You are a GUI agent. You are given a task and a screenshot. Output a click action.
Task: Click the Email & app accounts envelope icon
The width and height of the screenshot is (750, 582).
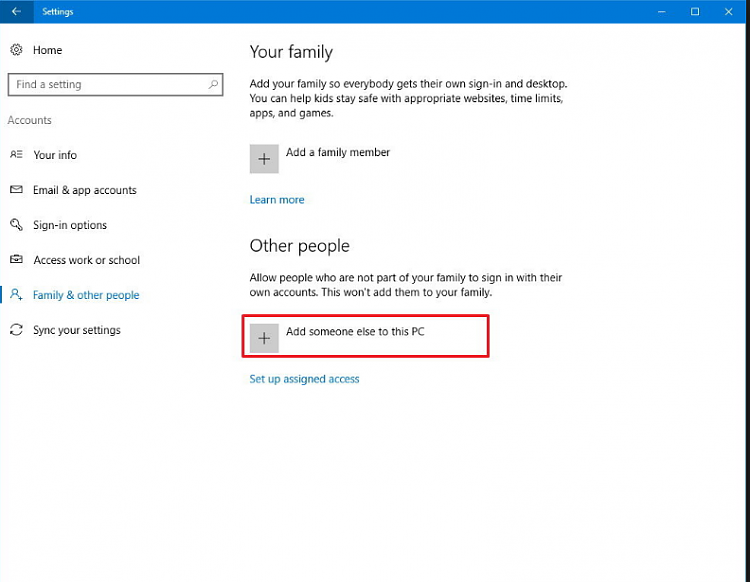click(16, 189)
